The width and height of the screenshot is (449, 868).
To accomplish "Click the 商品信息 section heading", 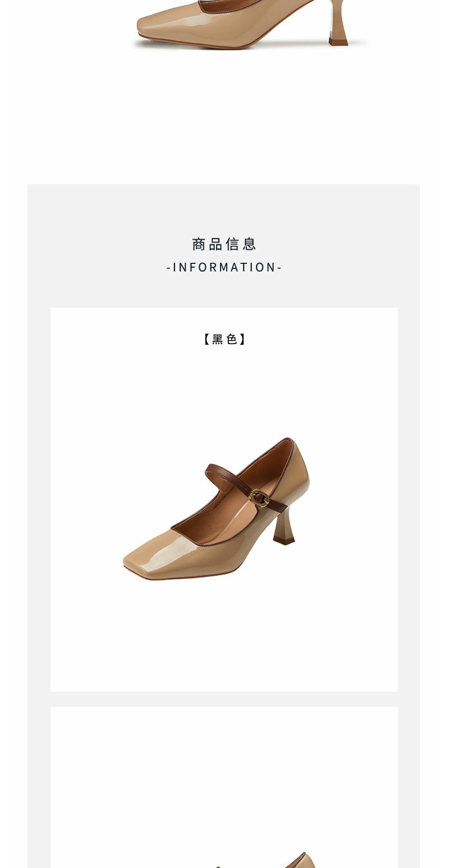I will pyautogui.click(x=224, y=244).
